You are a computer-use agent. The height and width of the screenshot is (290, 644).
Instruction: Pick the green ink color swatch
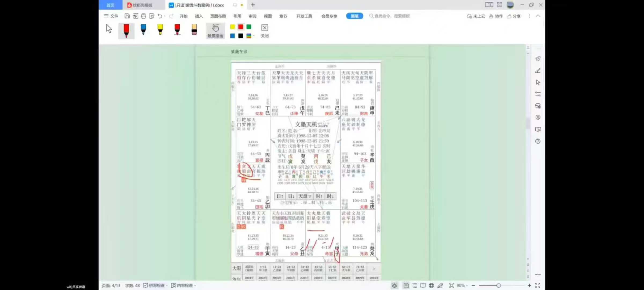click(249, 27)
